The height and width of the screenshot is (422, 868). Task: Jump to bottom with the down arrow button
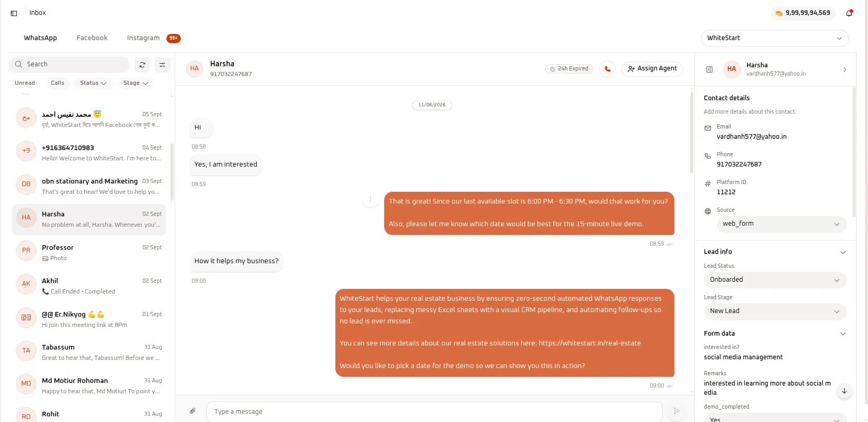(844, 391)
